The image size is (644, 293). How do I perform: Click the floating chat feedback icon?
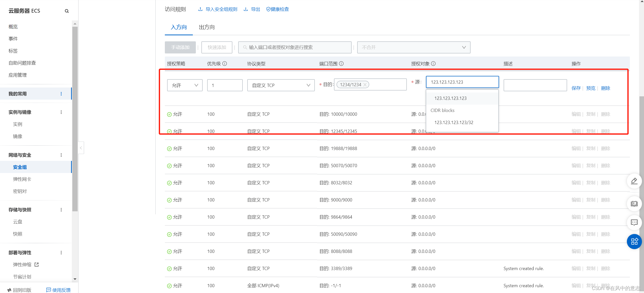click(634, 222)
